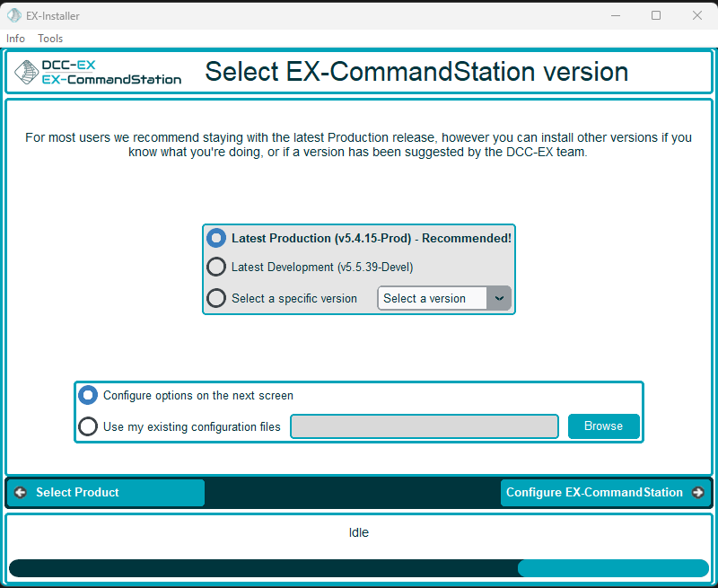Expand the version dropdown chevron arrow
Viewport: 718px width, 588px height.
click(499, 298)
